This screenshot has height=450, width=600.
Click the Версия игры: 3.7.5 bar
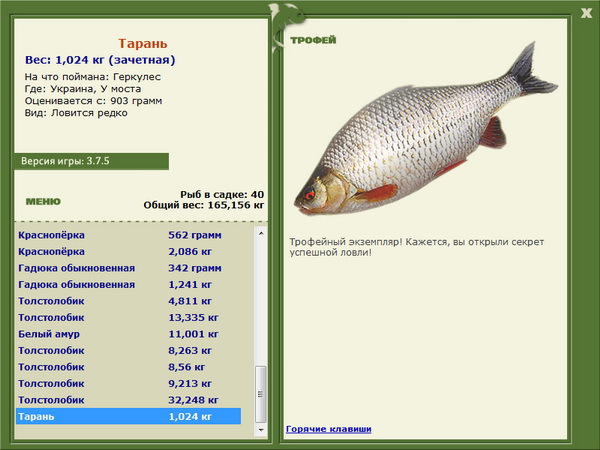91,161
